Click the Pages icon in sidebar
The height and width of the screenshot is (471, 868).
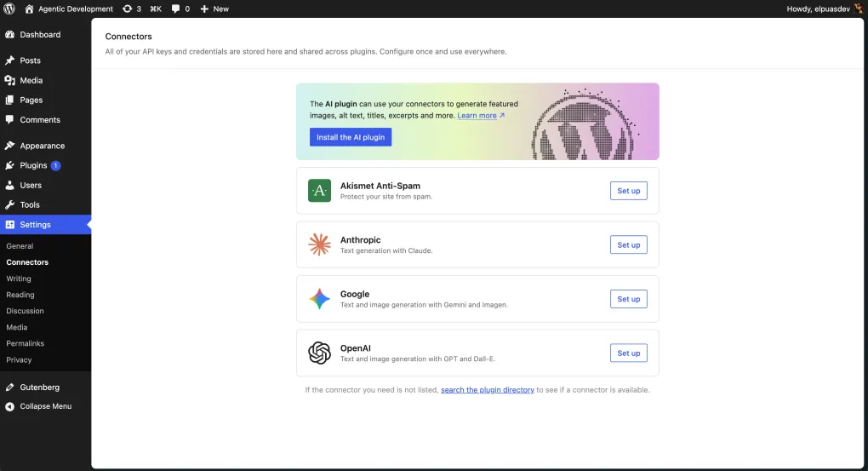pos(10,101)
